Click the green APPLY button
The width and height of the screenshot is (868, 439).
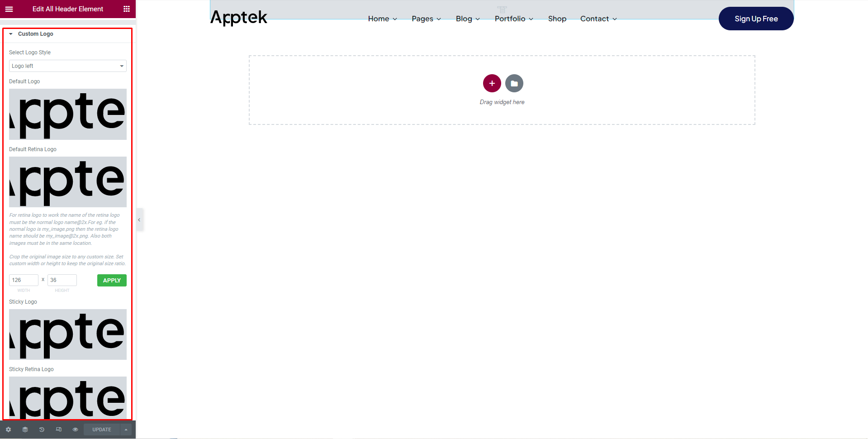(112, 281)
